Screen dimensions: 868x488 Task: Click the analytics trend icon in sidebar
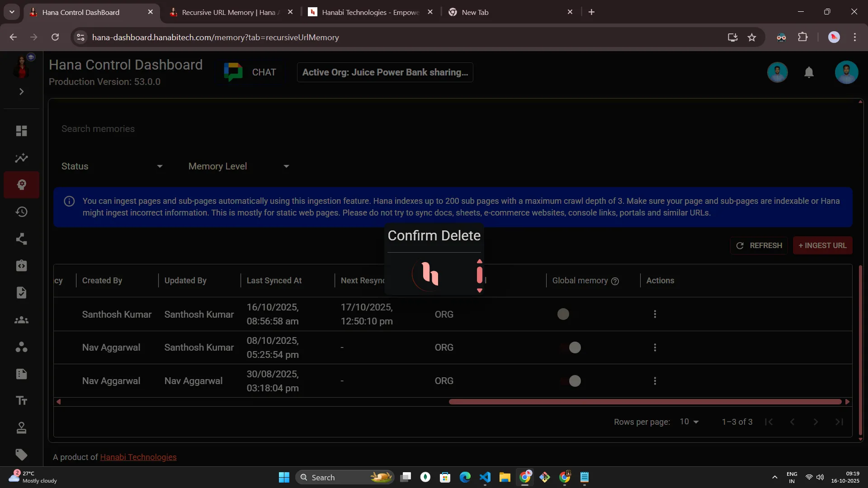point(21,158)
